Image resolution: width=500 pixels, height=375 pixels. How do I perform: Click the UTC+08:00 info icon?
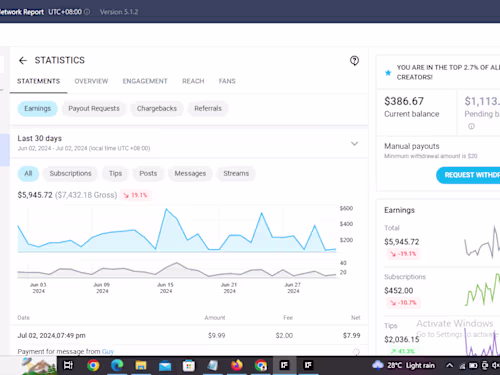[87, 12]
